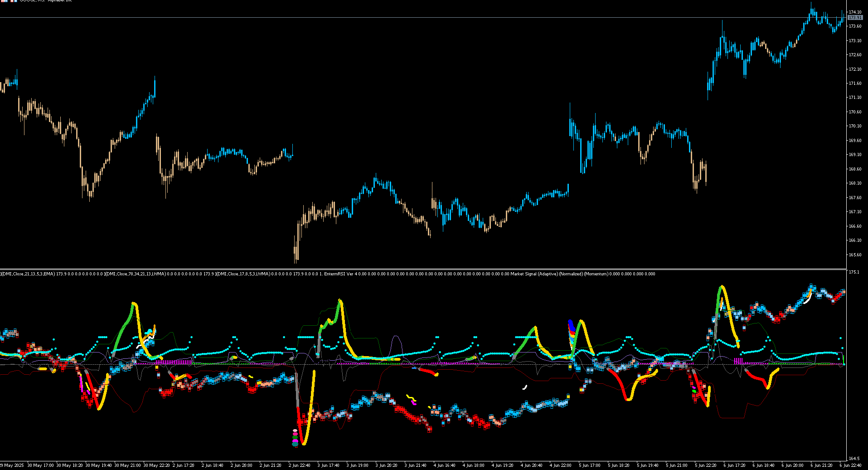Click the 166.60 price scale label

(855, 226)
